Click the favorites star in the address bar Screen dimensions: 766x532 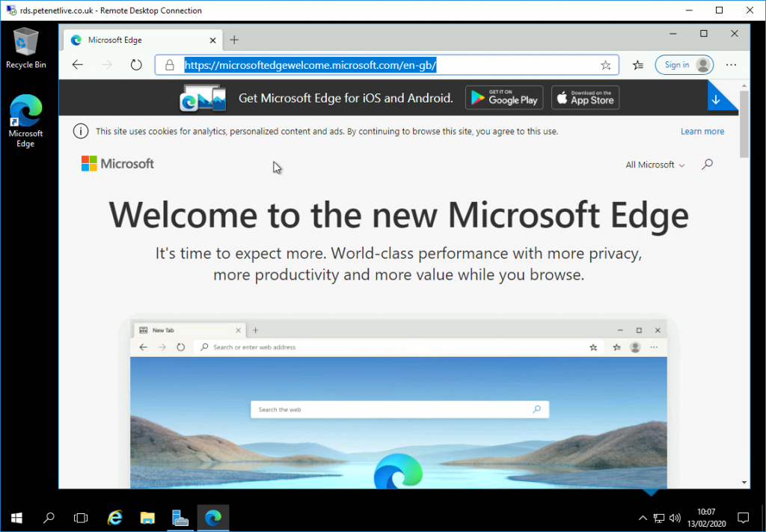[x=605, y=65]
